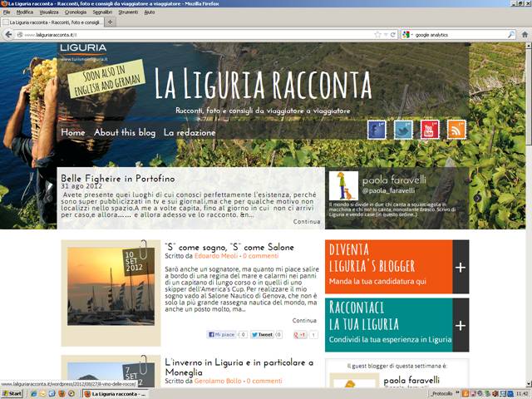532x399 pixels.
Task: Open the search engine dropdown
Action: [x=407, y=35]
